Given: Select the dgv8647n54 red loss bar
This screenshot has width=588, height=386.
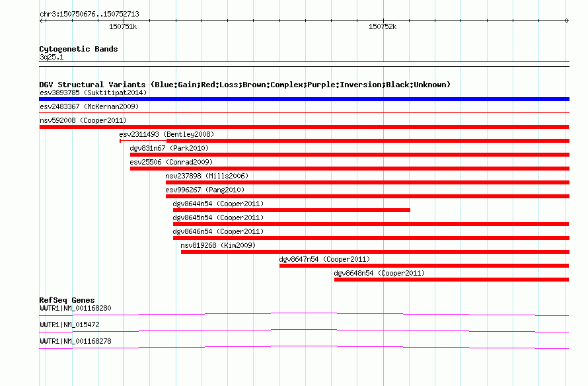Looking at the screenshot, I should tap(424, 266).
